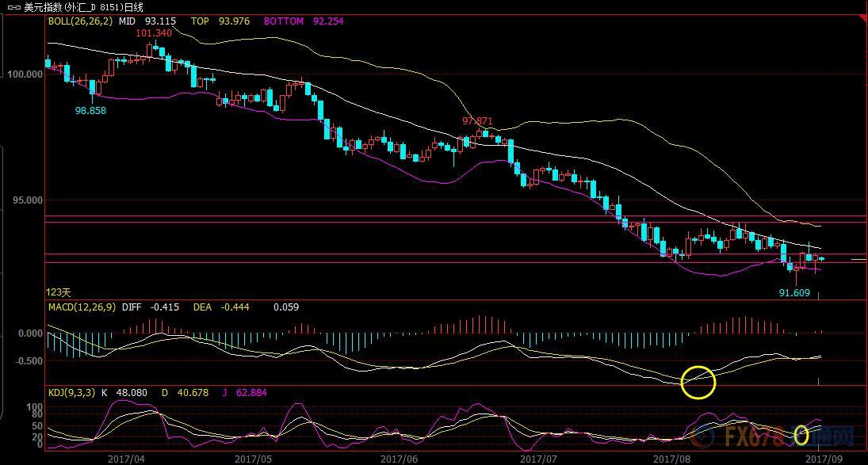Click the KDJ J value 62.884
Image resolution: width=868 pixels, height=465 pixels.
tap(254, 391)
